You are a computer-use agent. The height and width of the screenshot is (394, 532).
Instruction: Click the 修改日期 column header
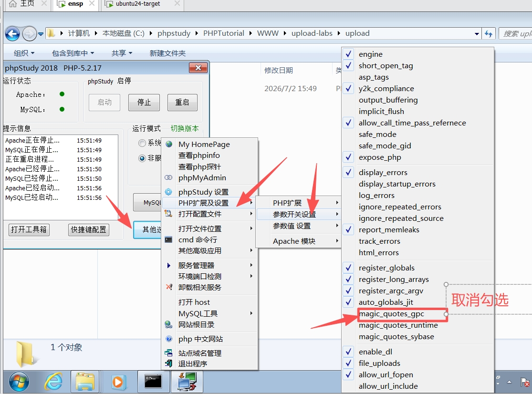pyautogui.click(x=279, y=70)
